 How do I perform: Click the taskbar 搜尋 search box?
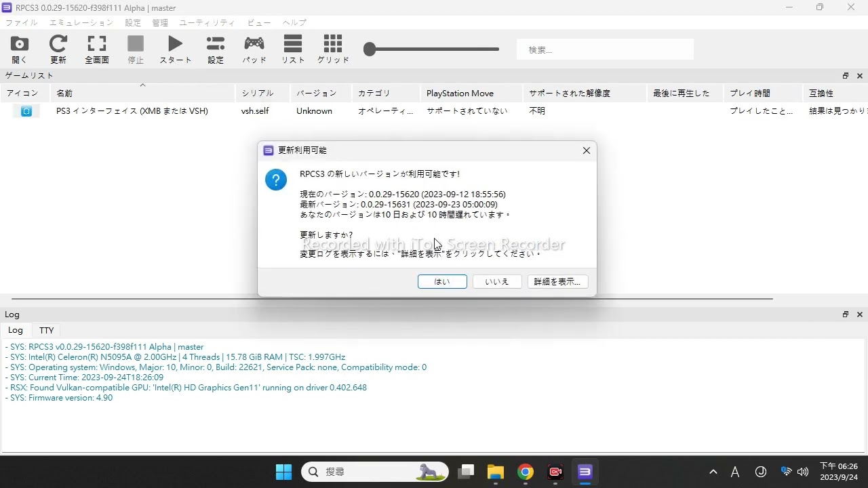(375, 472)
